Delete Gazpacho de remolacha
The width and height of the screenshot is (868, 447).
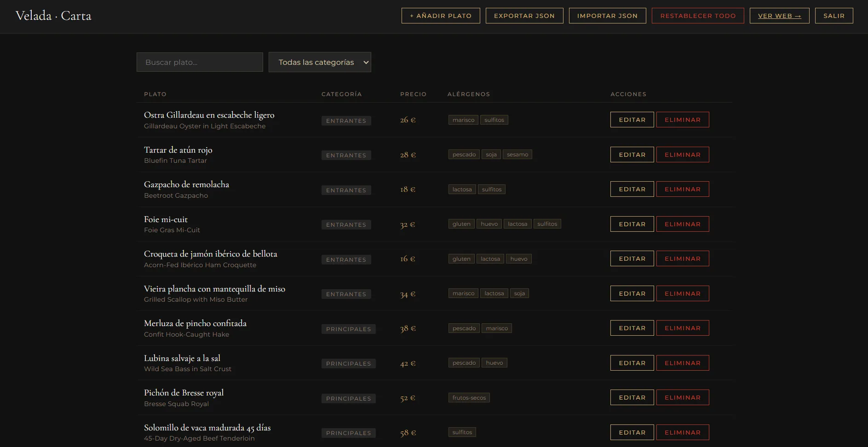pos(683,189)
